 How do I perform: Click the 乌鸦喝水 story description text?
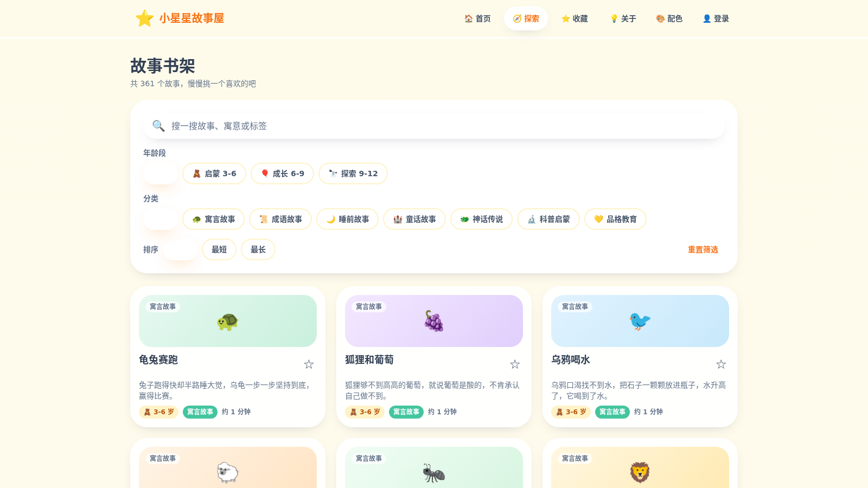(x=639, y=390)
